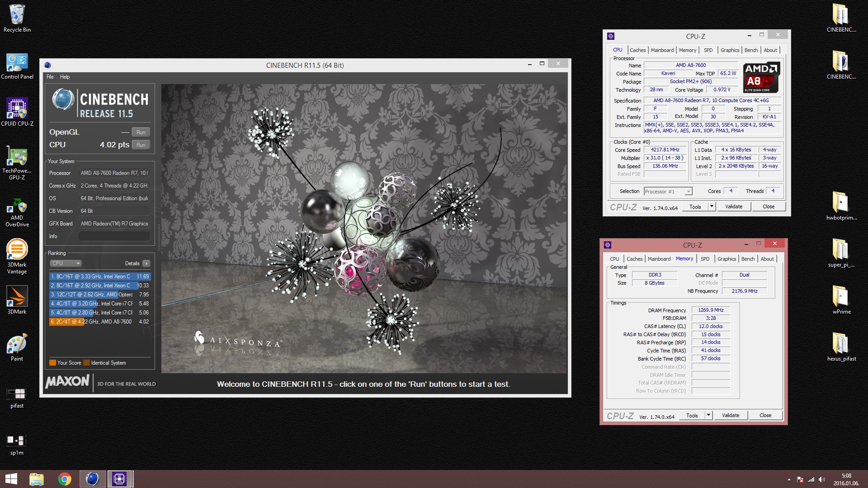Screen dimensions: 868x488
Task: Open File Explorer from the taskbar
Action: (37, 479)
